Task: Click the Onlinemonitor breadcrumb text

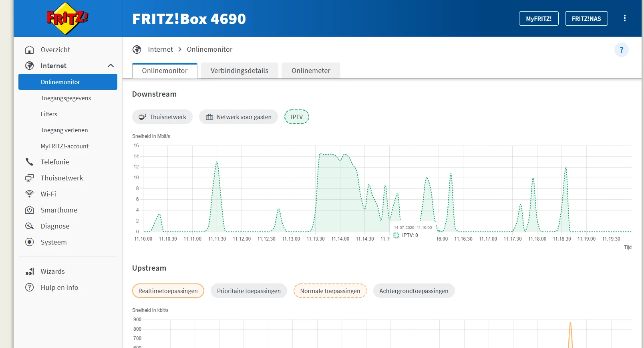Action: pyautogui.click(x=209, y=49)
